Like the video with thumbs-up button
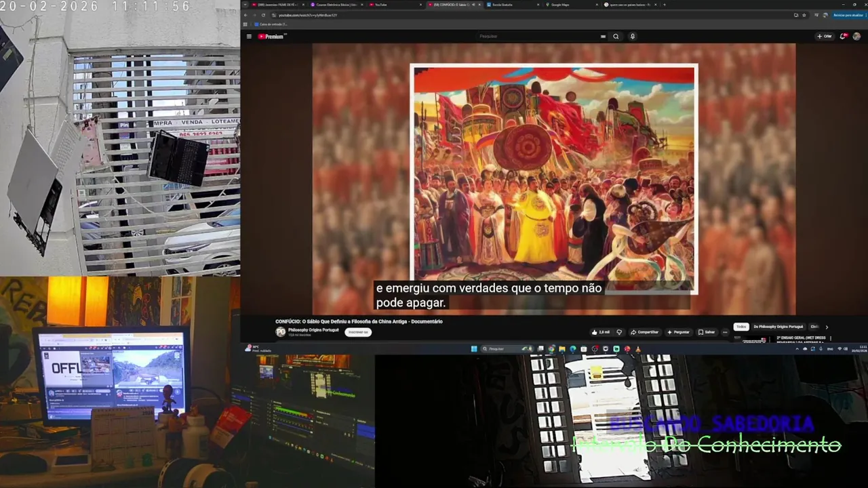The width and height of the screenshot is (868, 488). point(601,332)
